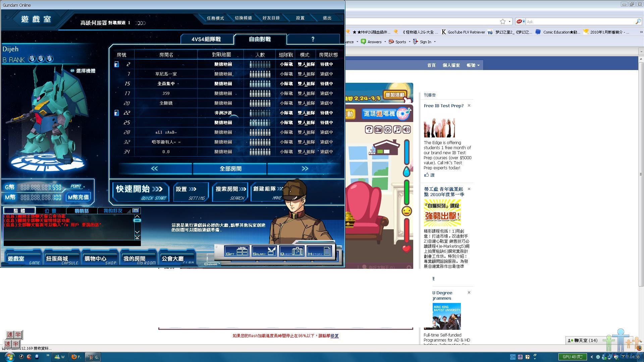Switch chat to 悄悄話 tab
Image resolution: width=644 pixels, height=362 pixels.
[x=82, y=210]
